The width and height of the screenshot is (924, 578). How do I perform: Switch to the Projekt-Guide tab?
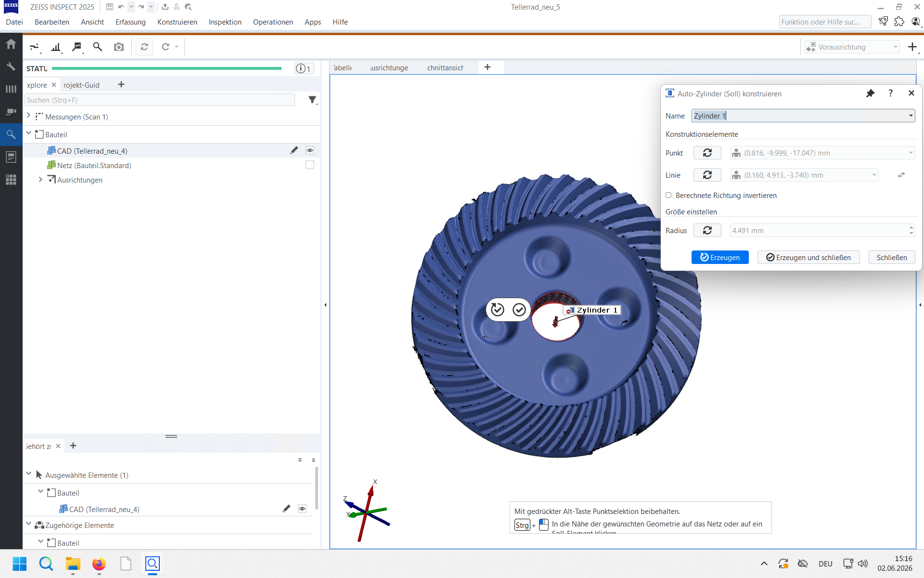click(x=81, y=85)
